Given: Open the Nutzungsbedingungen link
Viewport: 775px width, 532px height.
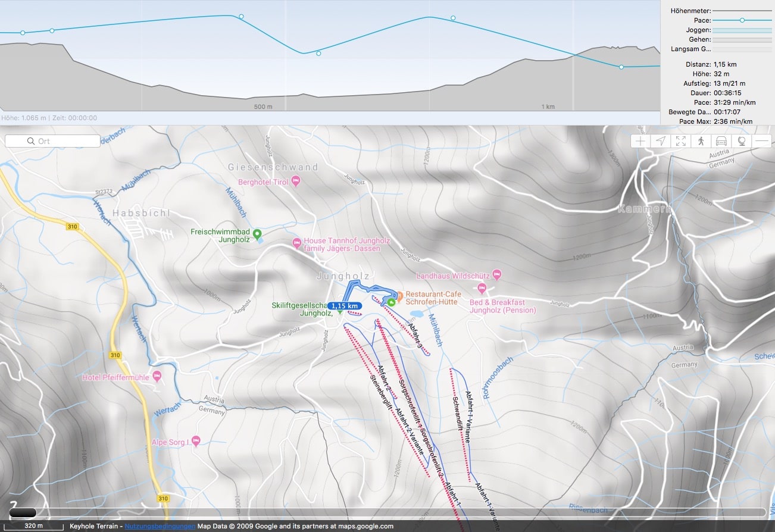Looking at the screenshot, I should pos(160,526).
